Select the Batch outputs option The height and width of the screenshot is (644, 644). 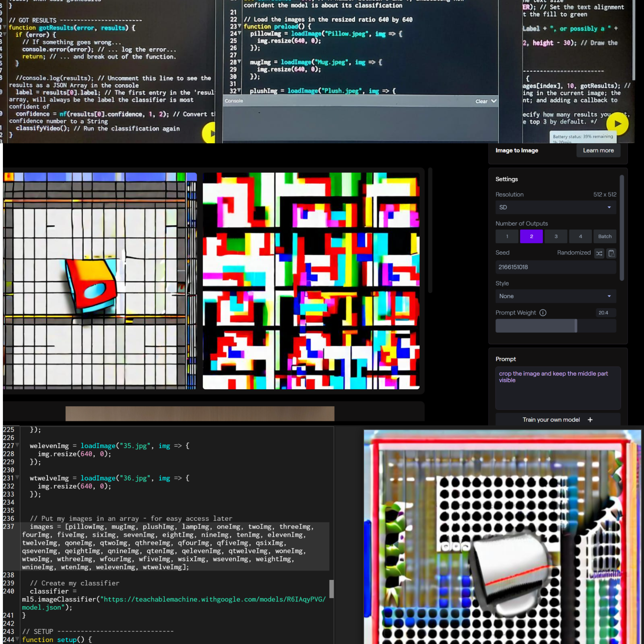(604, 236)
